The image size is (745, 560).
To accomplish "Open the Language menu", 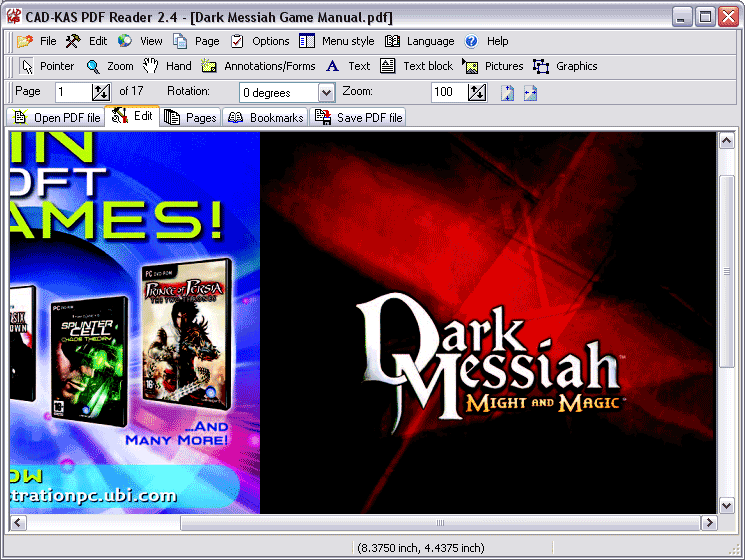I will pyautogui.click(x=430, y=41).
